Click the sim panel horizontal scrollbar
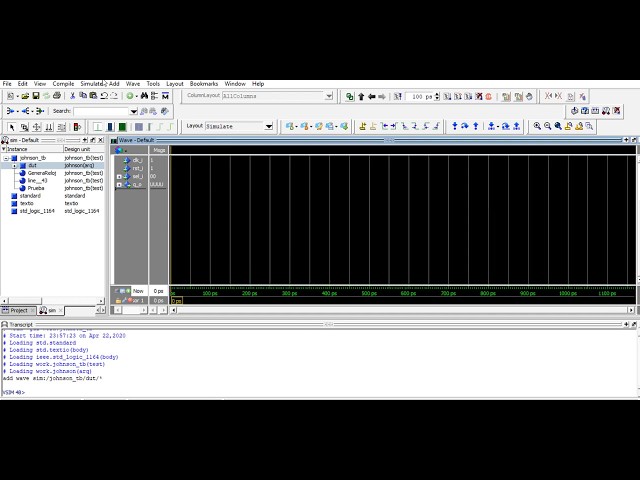This screenshot has height=480, width=640. click(52, 301)
